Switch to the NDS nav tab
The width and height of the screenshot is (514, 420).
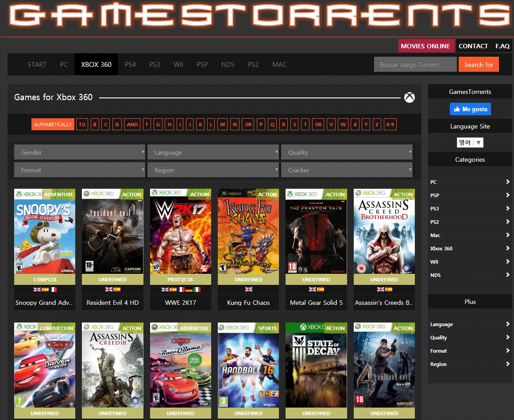point(228,64)
